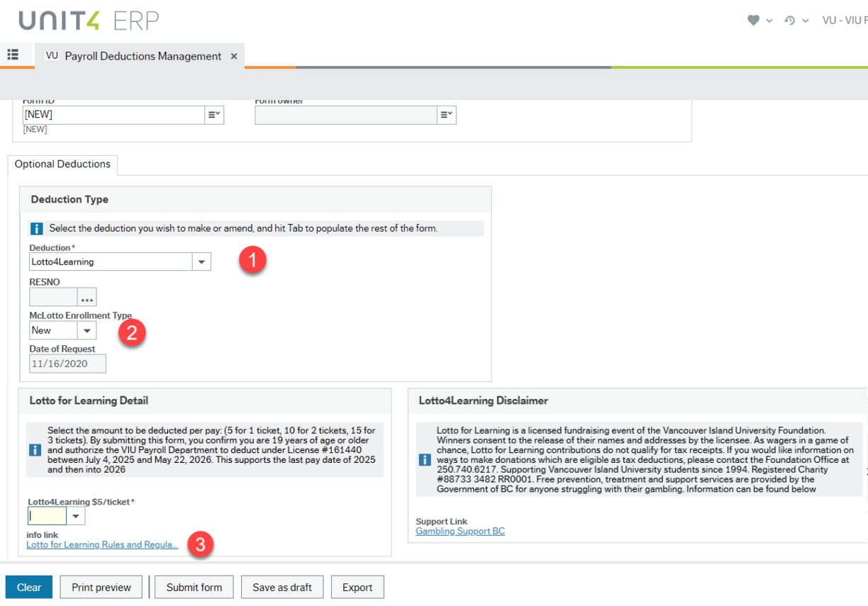Click the RESNO text field

pos(53,297)
